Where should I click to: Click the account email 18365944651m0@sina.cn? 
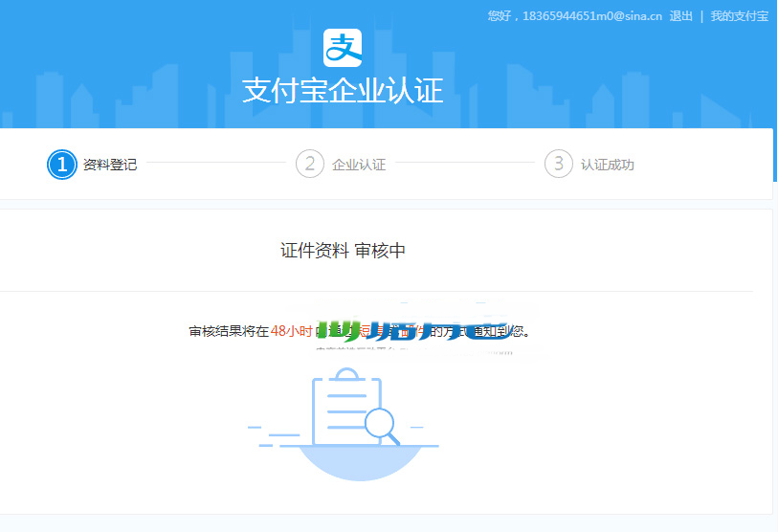pos(592,16)
